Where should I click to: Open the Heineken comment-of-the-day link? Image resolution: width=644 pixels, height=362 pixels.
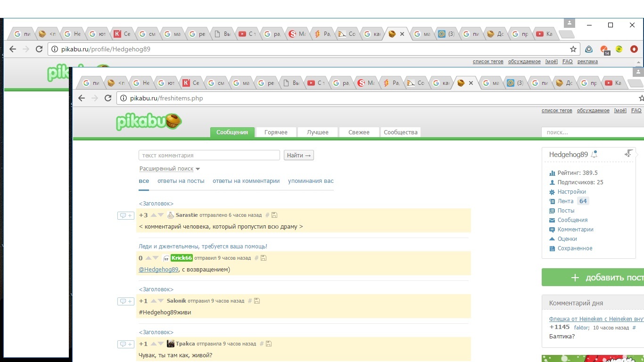[596, 319]
